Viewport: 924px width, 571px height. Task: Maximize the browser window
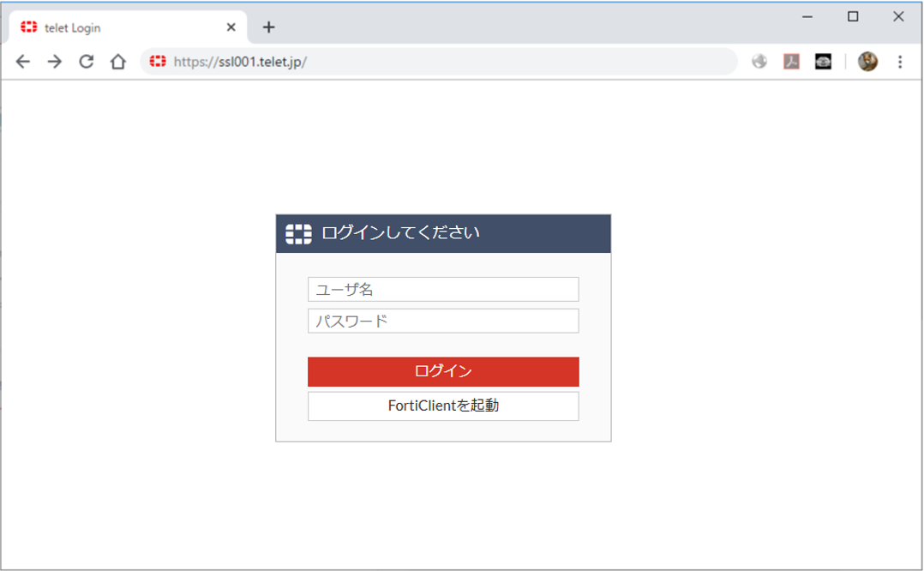[853, 16]
